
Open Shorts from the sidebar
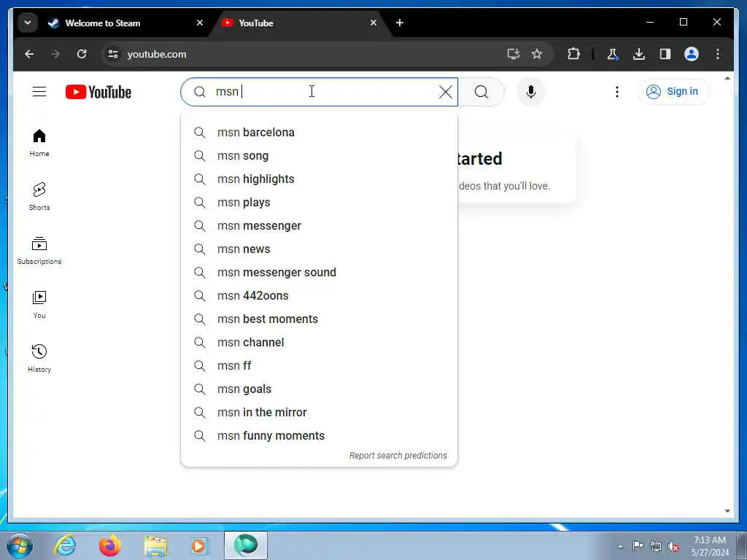point(39,196)
